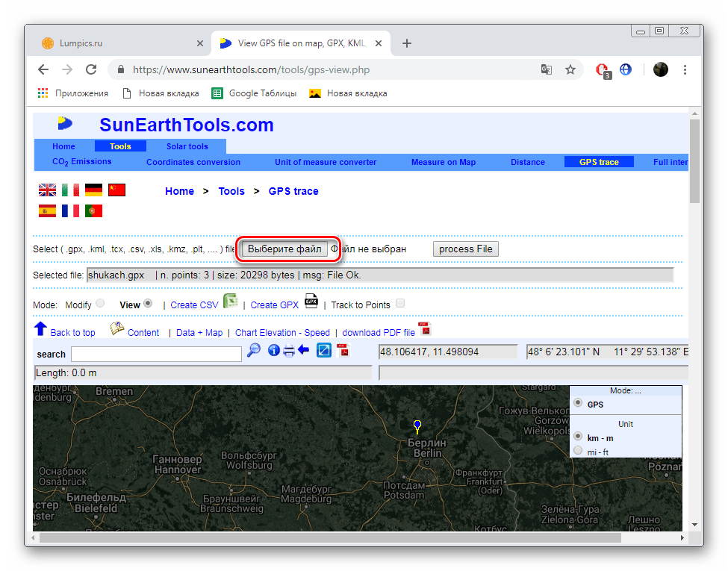
Task: Select Spanish flag language
Action: pyautogui.click(x=47, y=211)
